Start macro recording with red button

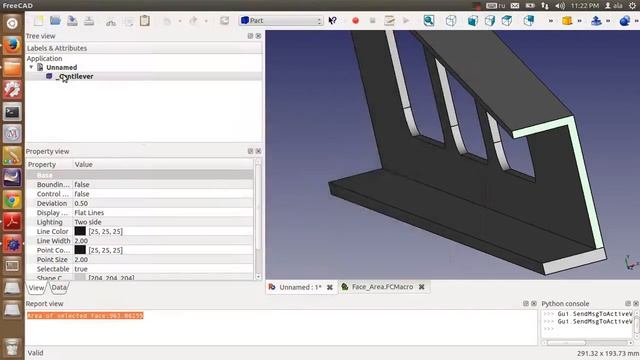pos(356,20)
